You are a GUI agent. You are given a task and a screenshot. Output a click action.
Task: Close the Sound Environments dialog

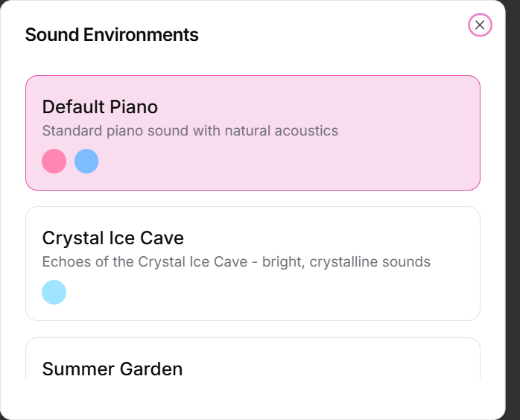[480, 25]
